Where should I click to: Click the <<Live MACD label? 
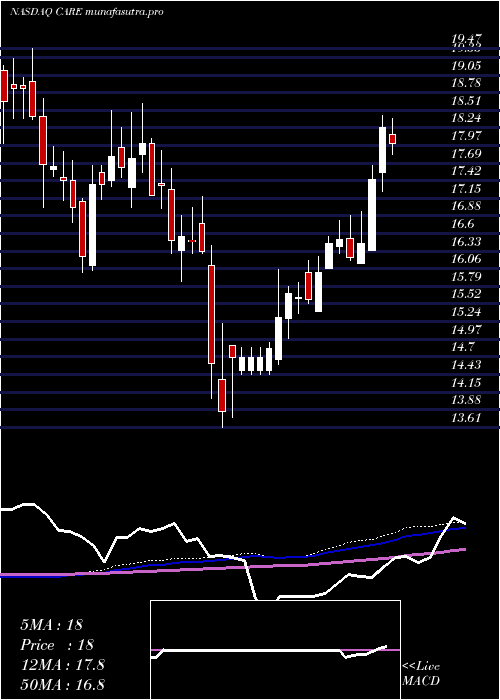click(421, 674)
